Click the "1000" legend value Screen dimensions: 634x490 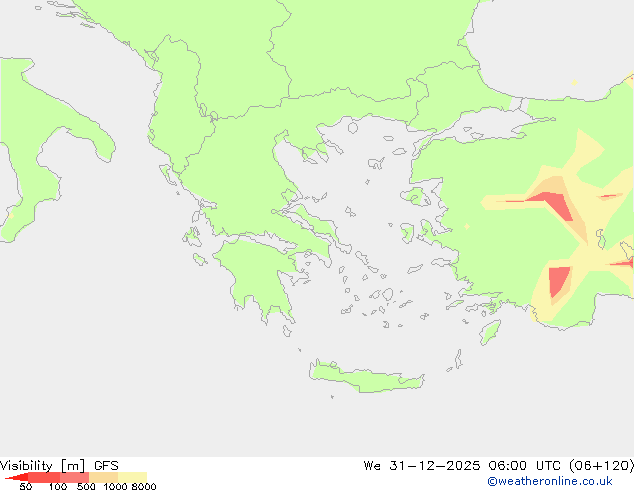(115, 486)
